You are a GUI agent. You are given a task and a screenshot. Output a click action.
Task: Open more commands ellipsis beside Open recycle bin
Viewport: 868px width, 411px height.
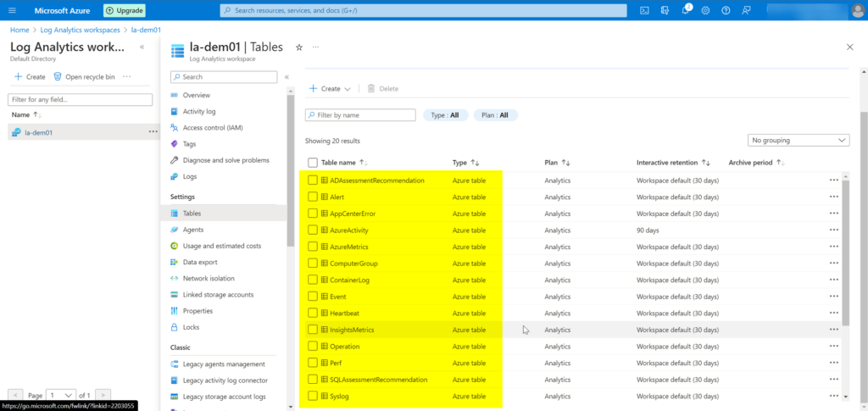point(127,77)
